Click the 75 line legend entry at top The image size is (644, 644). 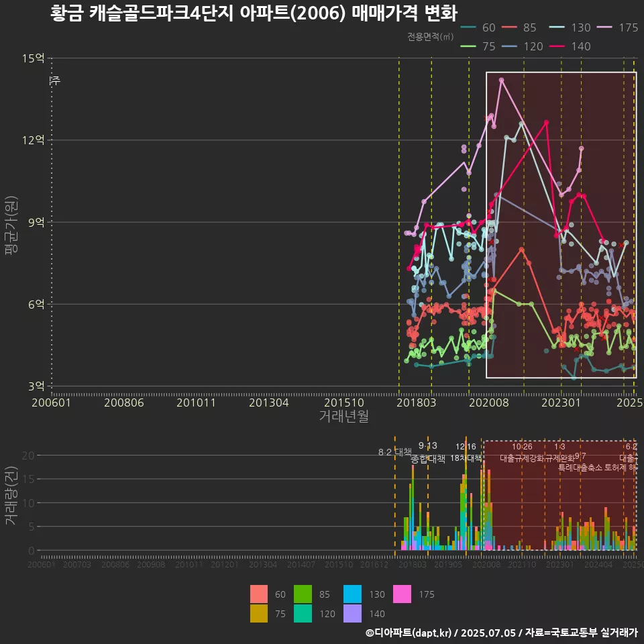point(478,46)
